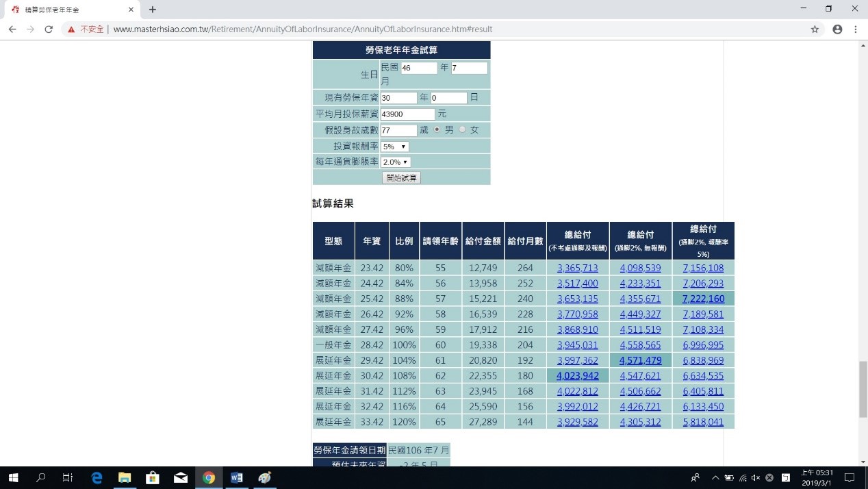Launch Edge from the taskbar

click(97, 478)
